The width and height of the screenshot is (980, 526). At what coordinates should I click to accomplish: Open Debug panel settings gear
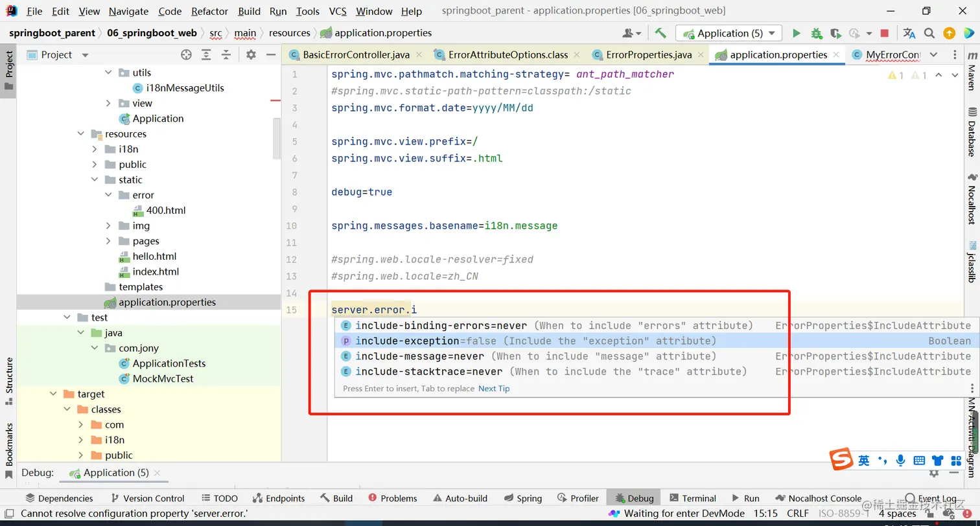pyautogui.click(x=934, y=474)
